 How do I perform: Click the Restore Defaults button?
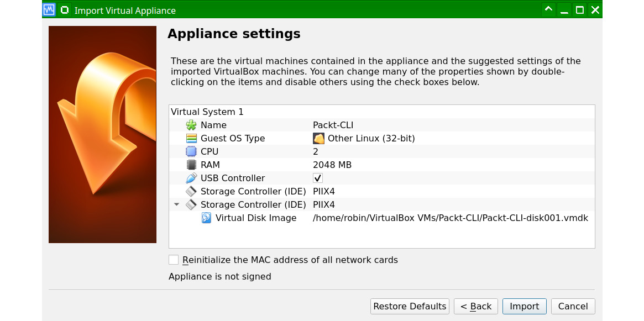click(410, 306)
